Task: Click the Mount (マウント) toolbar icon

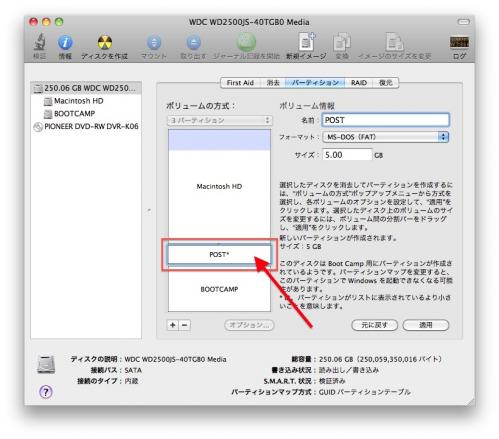Action: 154,42
